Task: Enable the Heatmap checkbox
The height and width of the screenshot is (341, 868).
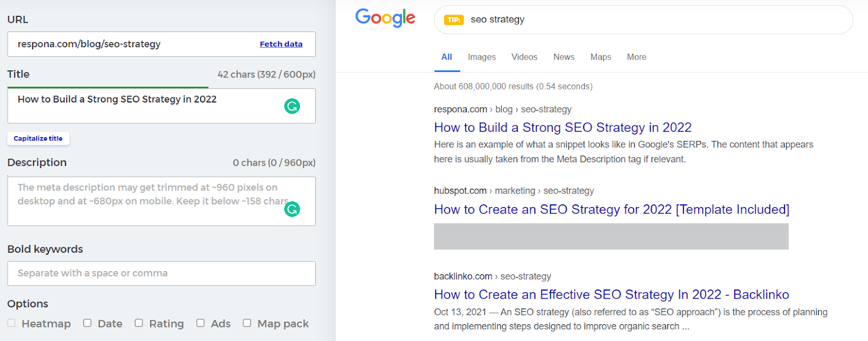Action: (x=11, y=323)
